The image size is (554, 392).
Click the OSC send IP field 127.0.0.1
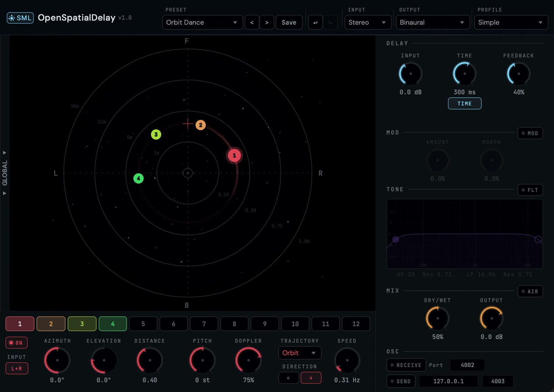point(449,381)
